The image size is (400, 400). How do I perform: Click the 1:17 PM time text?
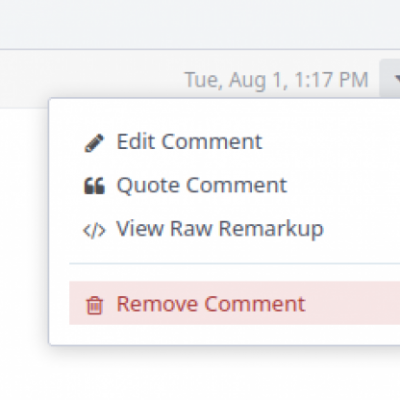click(332, 80)
